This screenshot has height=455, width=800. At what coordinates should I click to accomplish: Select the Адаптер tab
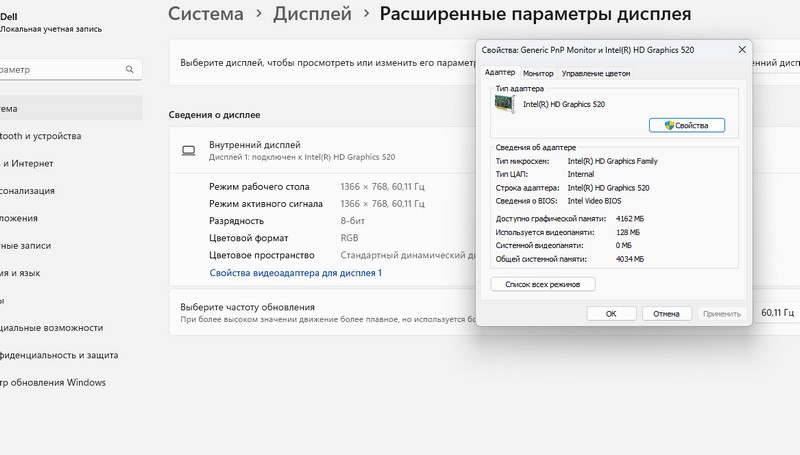point(499,73)
